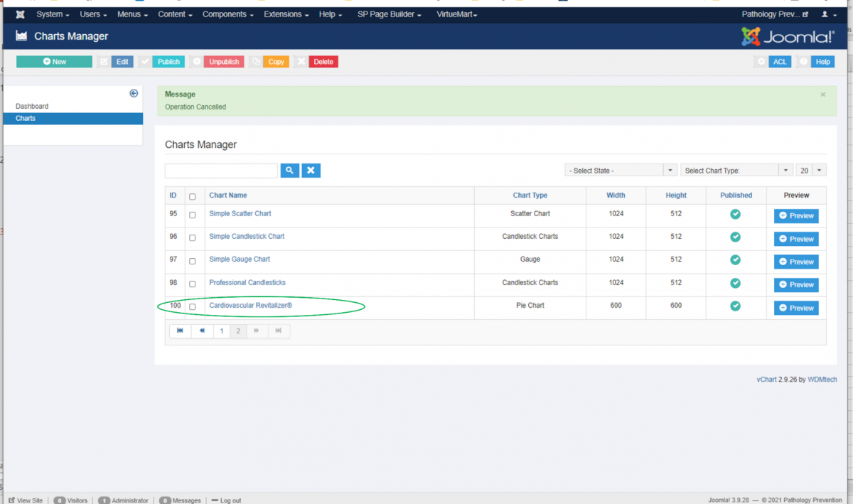This screenshot has width=853, height=504.
Task: Open the user account menu icon
Action: click(x=828, y=14)
